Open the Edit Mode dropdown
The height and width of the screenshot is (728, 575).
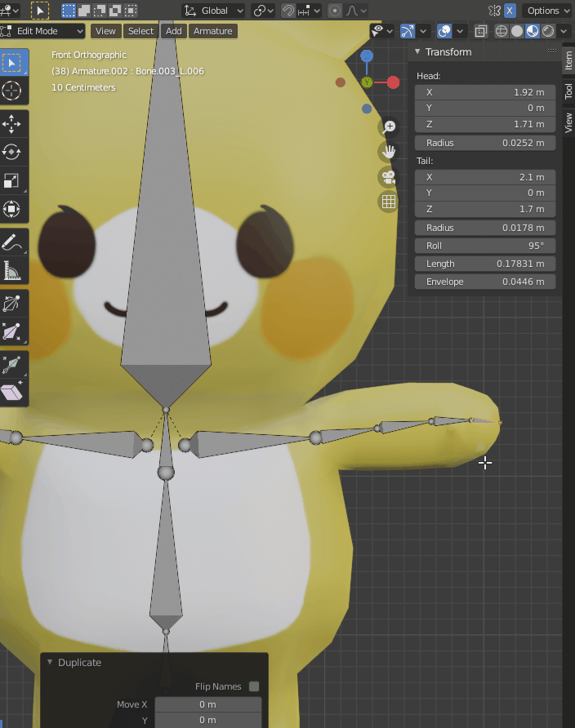[42, 31]
